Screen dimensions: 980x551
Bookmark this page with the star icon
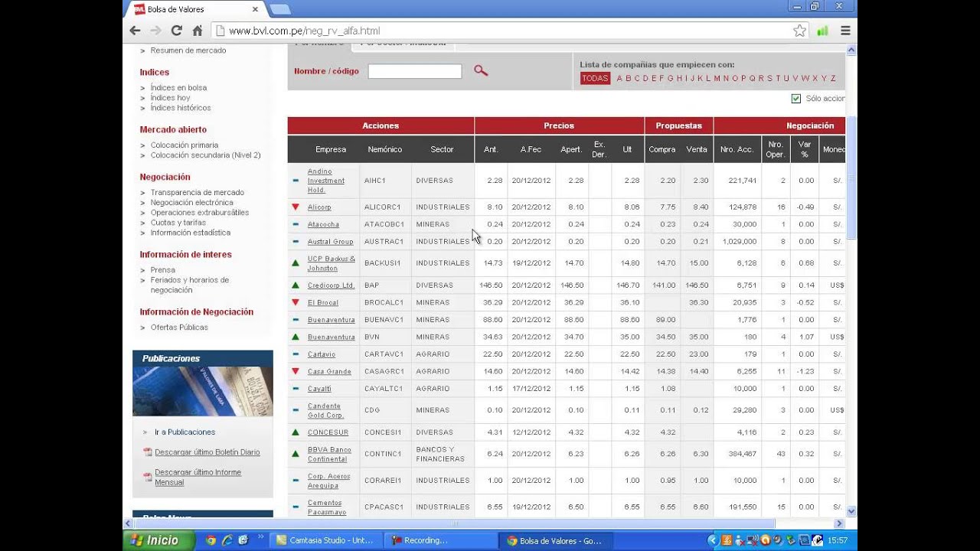[x=800, y=31]
